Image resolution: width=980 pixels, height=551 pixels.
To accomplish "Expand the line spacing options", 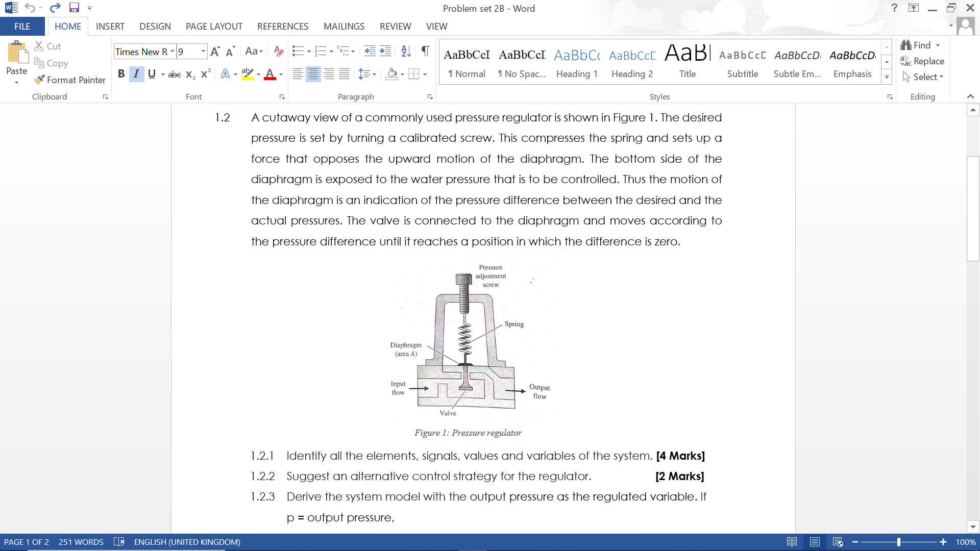I will click(373, 74).
